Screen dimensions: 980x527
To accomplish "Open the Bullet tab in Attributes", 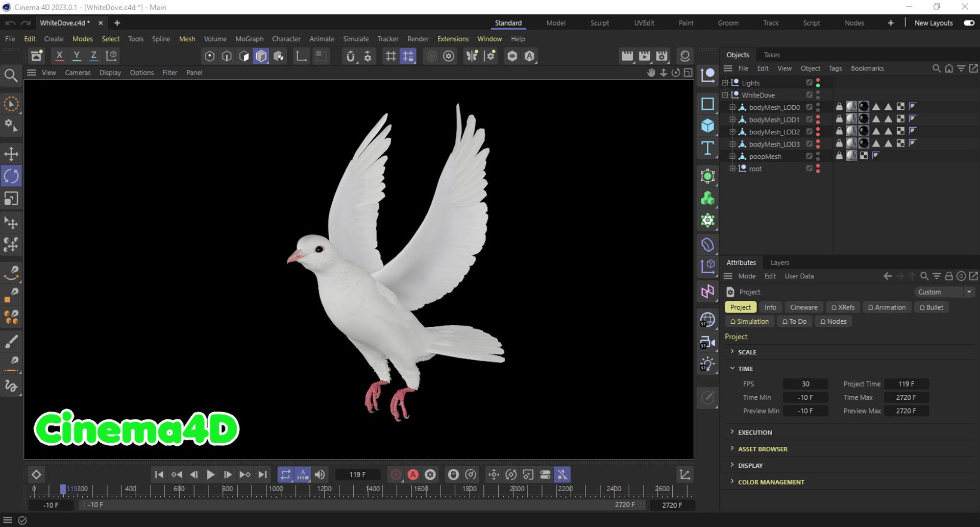I will (931, 307).
